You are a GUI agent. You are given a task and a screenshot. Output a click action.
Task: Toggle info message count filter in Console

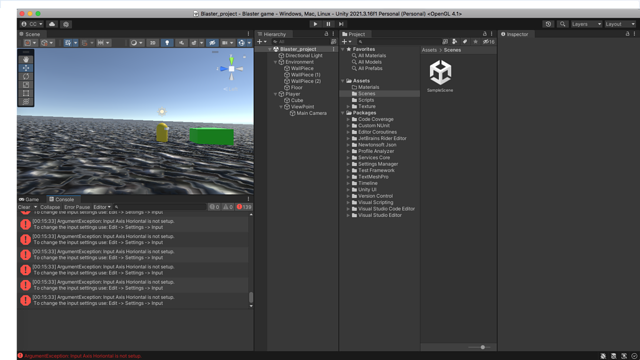[214, 207]
